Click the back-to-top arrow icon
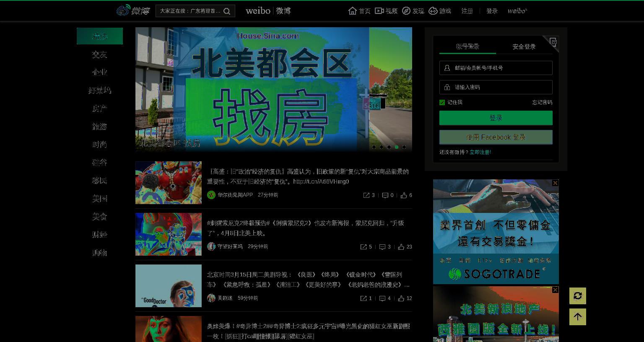Viewport: 644px width, 342px height. [578, 317]
